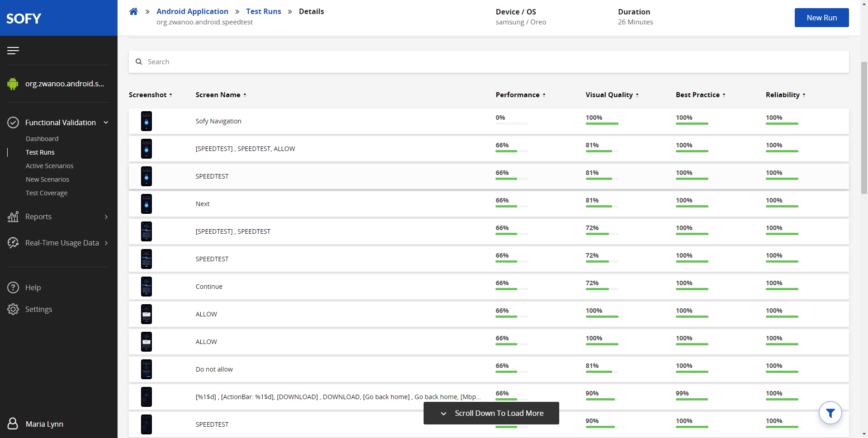Select Test Runs in sidebar

[x=40, y=152]
